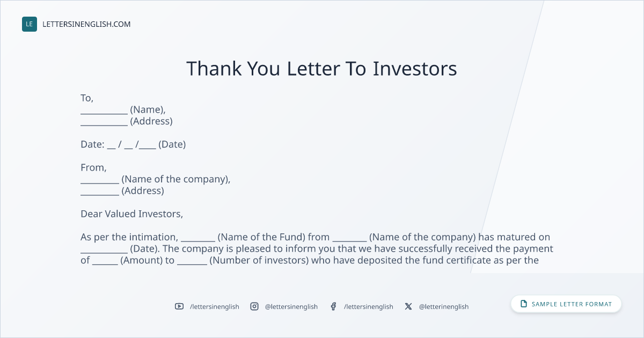Click the document icon in Sample Letter Format

[524, 304]
